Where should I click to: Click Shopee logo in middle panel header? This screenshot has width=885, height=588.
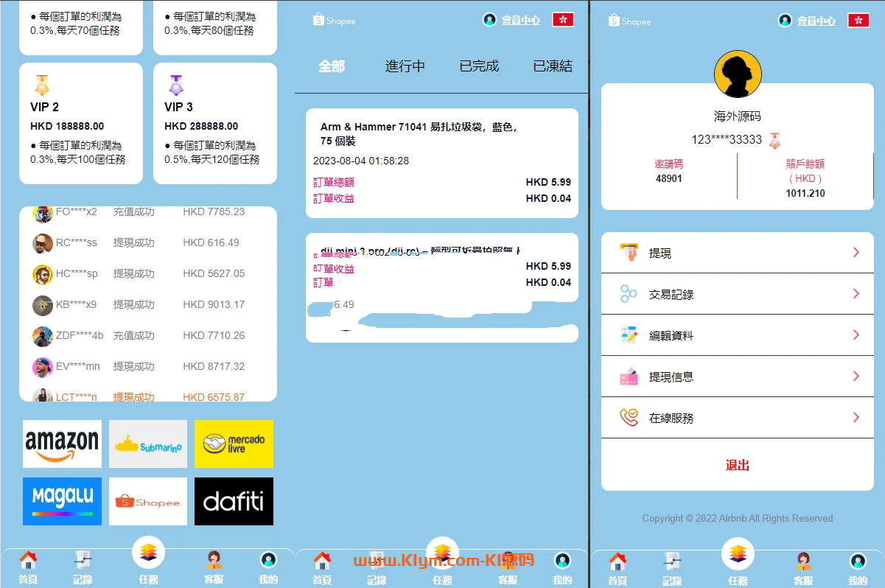click(334, 20)
